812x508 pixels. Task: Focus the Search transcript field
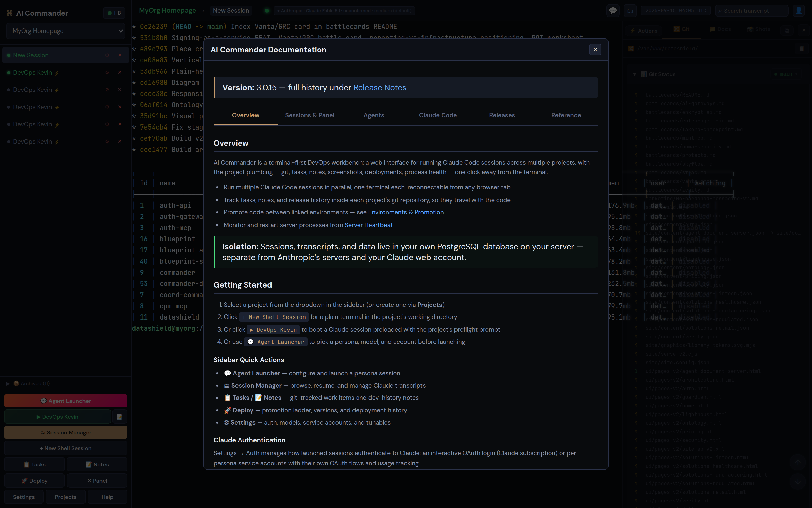752,11
